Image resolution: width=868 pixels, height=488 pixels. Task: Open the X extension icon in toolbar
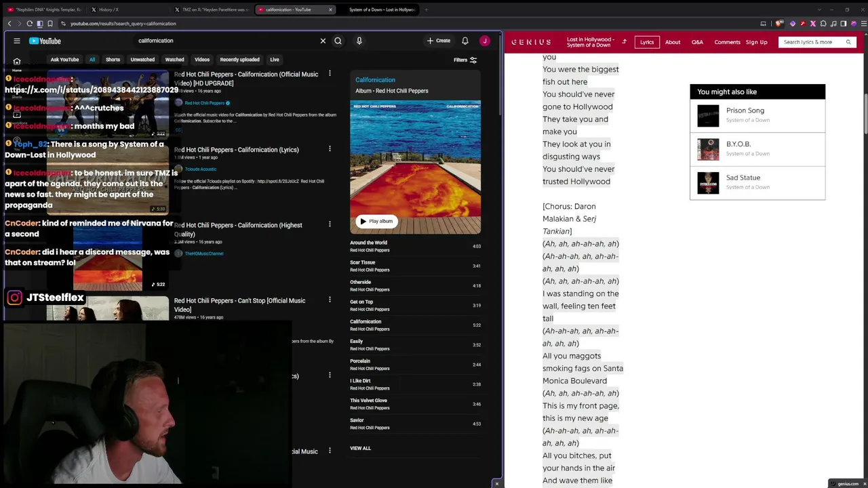click(x=812, y=24)
